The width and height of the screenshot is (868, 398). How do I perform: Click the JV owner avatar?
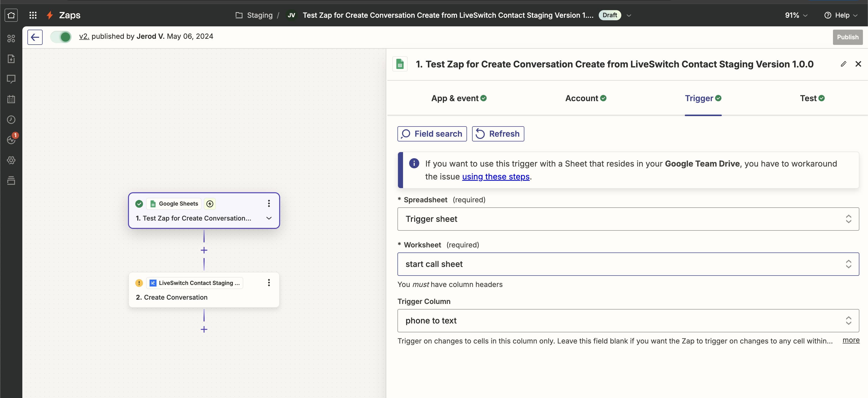click(291, 15)
